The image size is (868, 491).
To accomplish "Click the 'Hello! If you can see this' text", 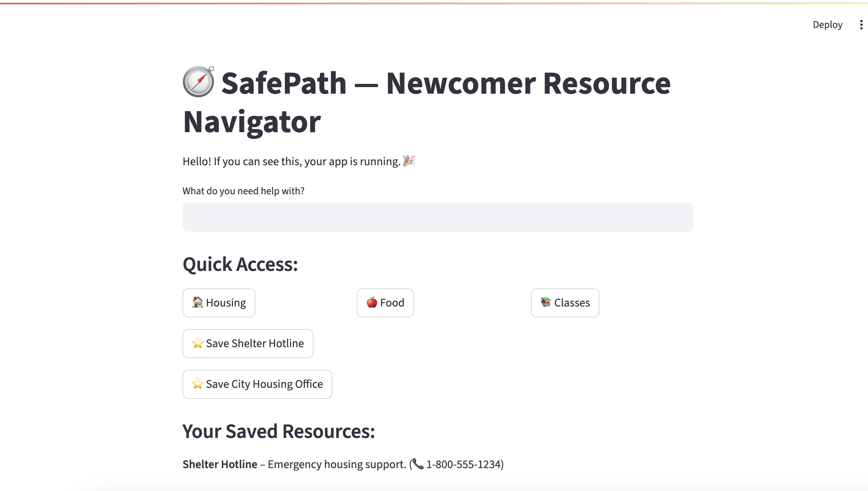I will 291,161.
